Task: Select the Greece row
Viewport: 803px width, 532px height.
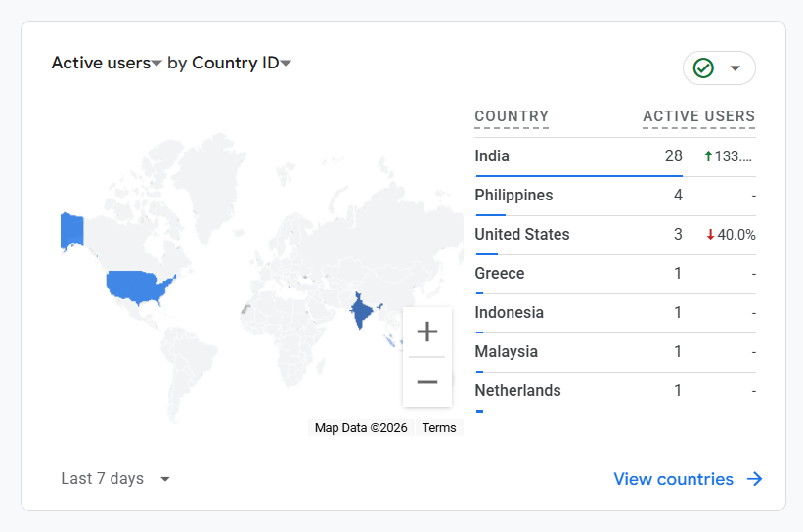Action: point(615,274)
